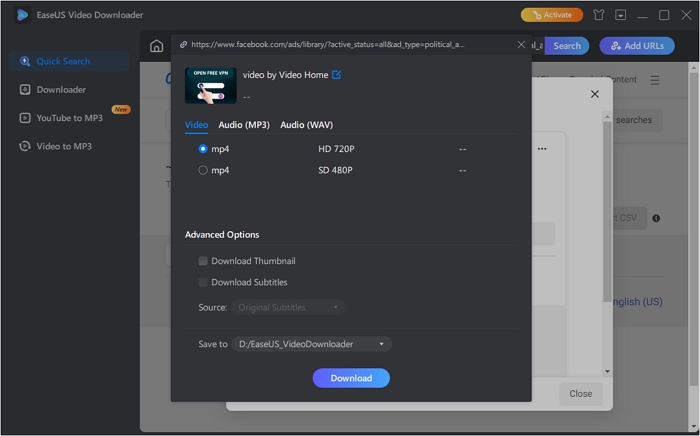Open YouTube to MP3 in sidebar
The image size is (700, 436).
69,118
